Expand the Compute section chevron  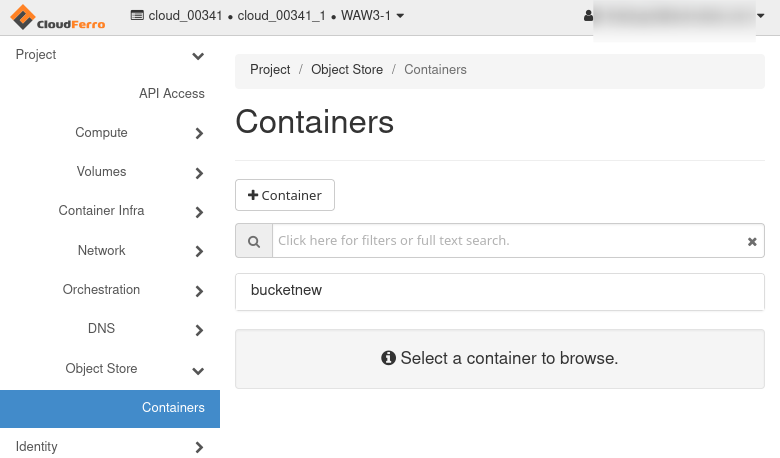click(x=199, y=133)
